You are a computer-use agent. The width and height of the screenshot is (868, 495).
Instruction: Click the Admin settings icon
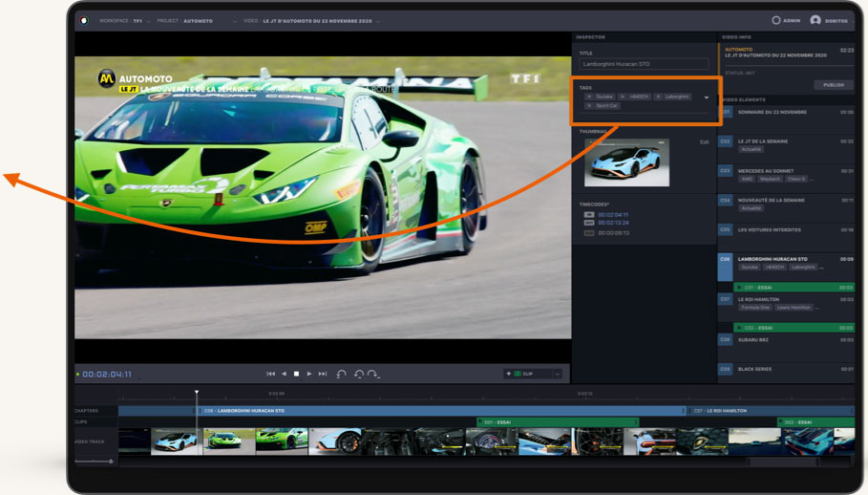(775, 20)
